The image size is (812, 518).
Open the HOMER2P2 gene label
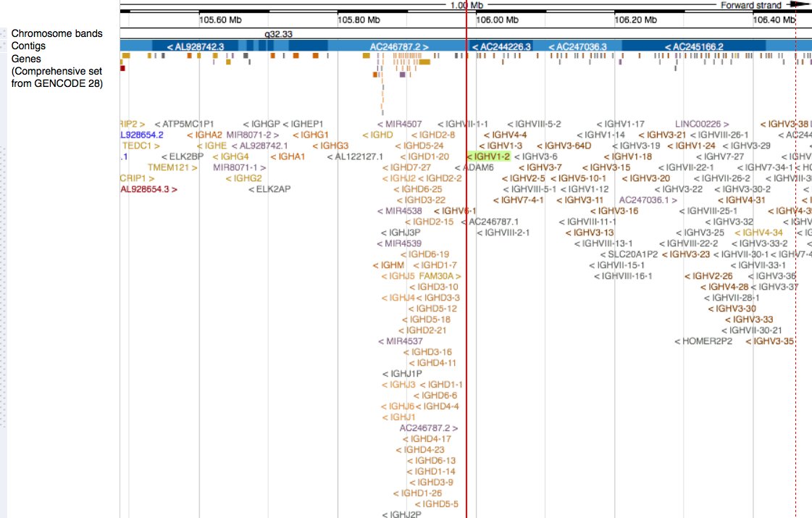point(703,341)
